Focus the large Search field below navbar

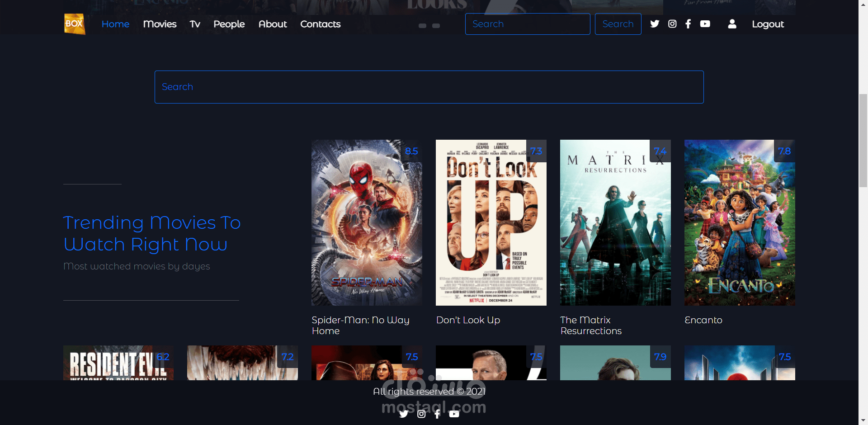(x=429, y=87)
